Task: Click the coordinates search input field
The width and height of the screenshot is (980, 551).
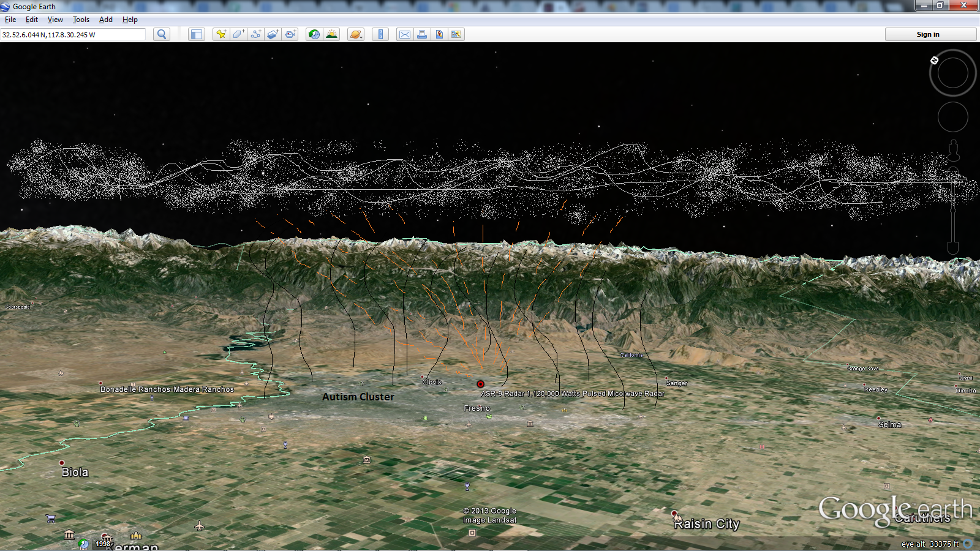Action: tap(72, 35)
